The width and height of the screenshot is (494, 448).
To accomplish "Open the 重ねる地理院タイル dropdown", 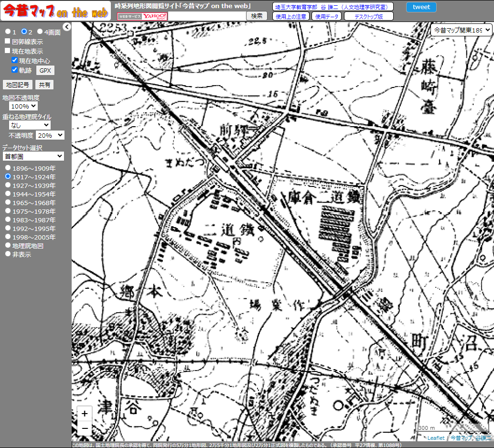I will (30, 125).
